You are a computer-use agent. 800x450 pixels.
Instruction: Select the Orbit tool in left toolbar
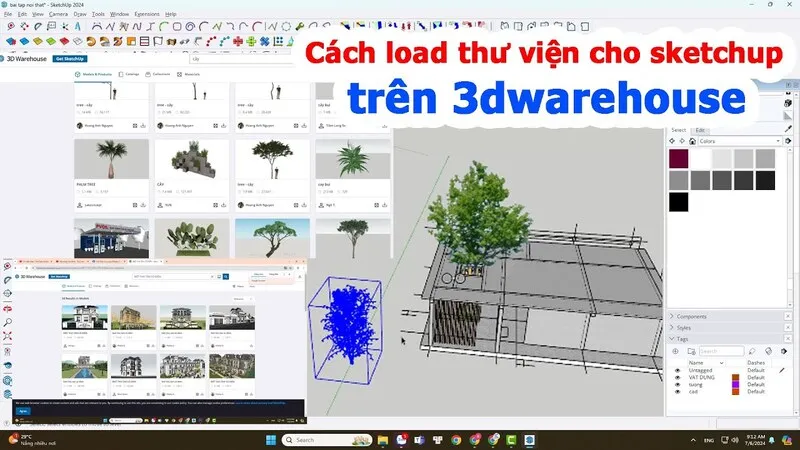click(x=7, y=309)
